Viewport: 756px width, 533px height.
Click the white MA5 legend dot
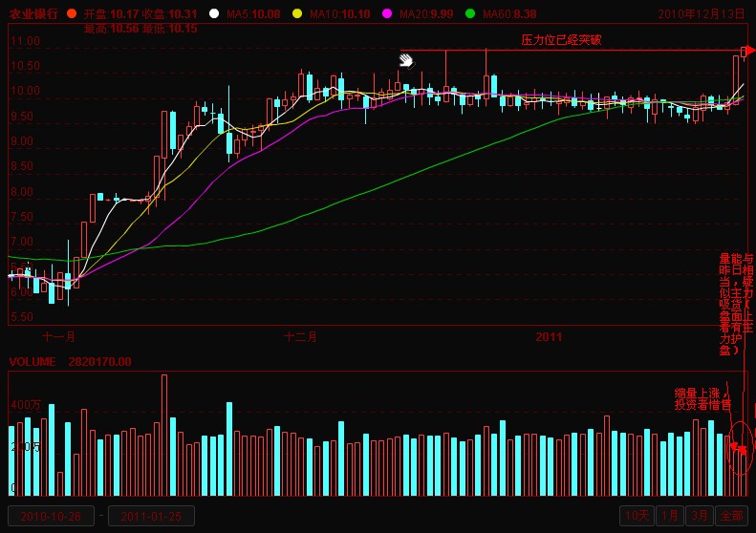[214, 14]
